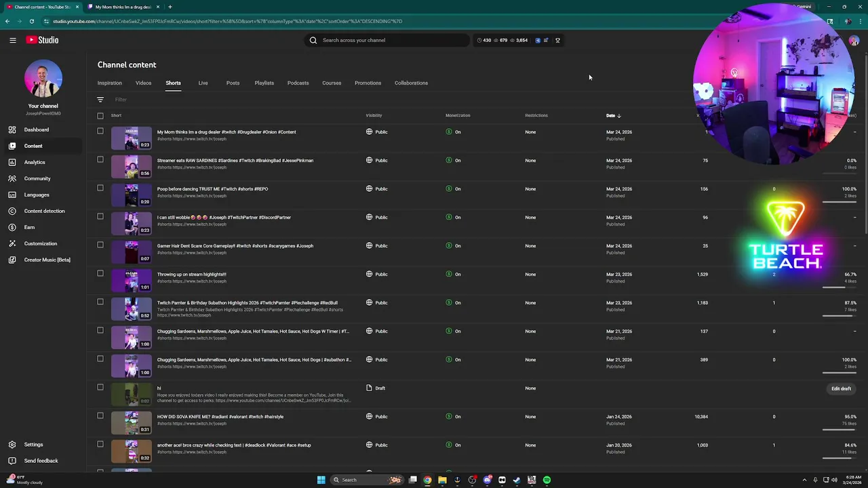Open visibility for Gamer Hair Dent Scare
The image size is (868, 488).
tap(377, 246)
